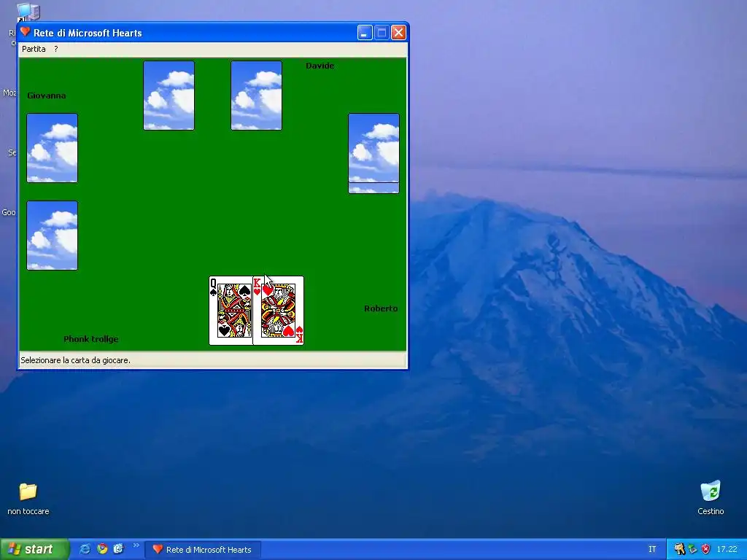Launch Google Chrome from Quick Launch

[102, 549]
